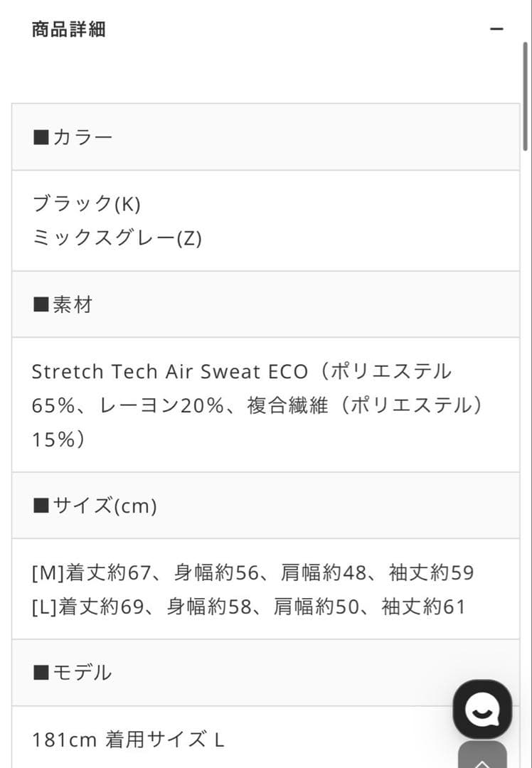Click the Stretch Tech Air Sweat ECO text
This screenshot has height=768, width=532.
point(170,371)
